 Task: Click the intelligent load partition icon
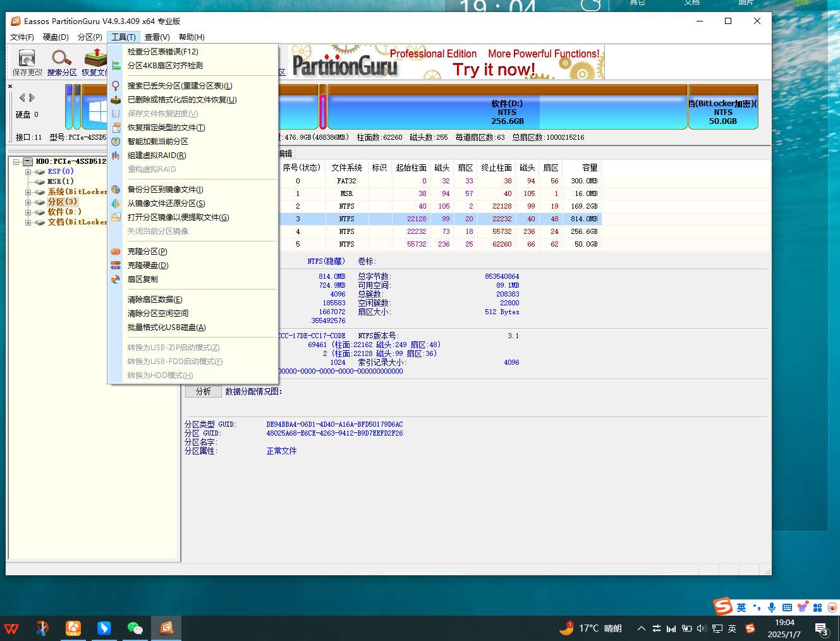coord(116,142)
